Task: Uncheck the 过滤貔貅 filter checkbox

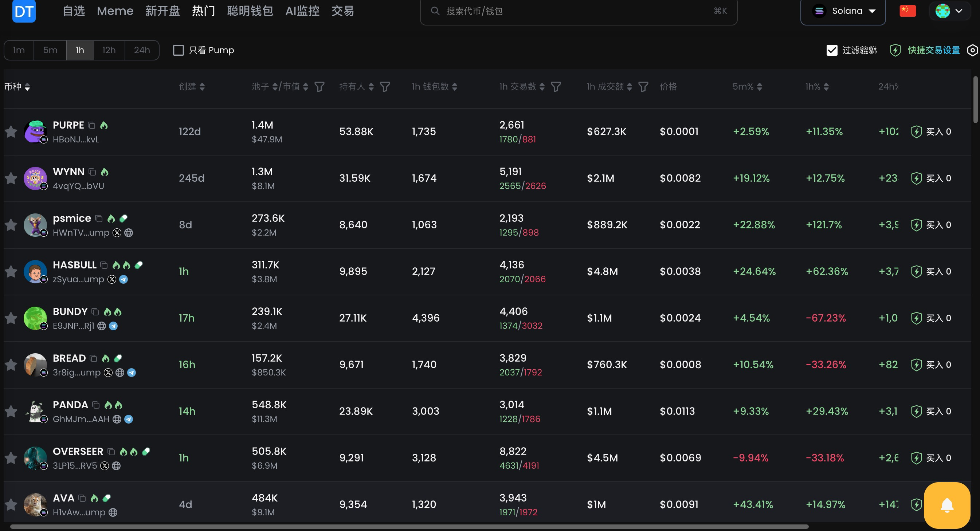Action: pyautogui.click(x=832, y=50)
